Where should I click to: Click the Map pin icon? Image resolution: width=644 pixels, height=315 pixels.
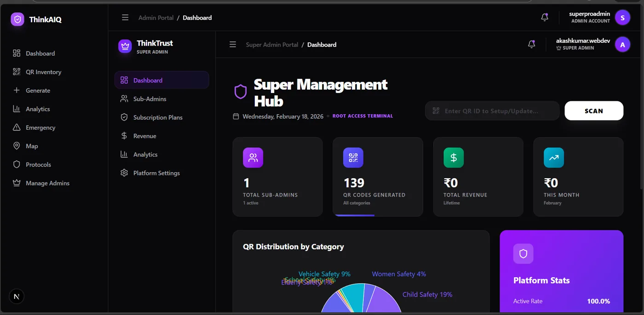tap(17, 146)
